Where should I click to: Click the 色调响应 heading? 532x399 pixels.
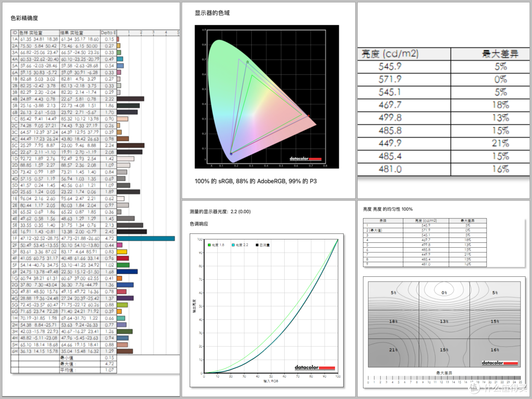pyautogui.click(x=199, y=224)
